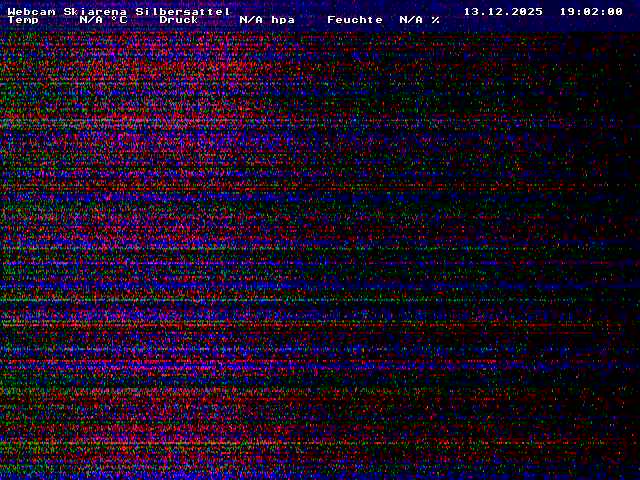The width and height of the screenshot is (640, 480).
Task: Click the bottom edge of the webcam frame
Action: pos(320,476)
